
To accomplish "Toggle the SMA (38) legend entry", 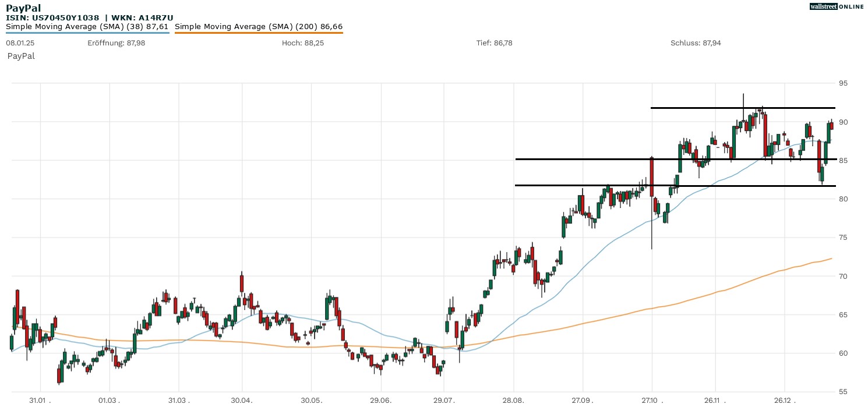I will coord(87,26).
